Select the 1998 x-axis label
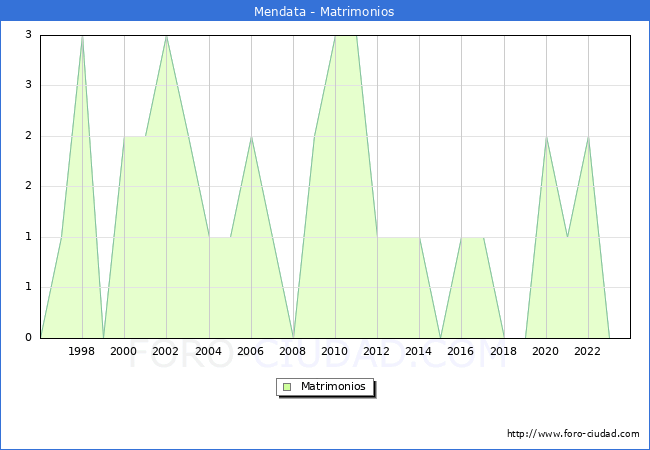 pyautogui.click(x=82, y=351)
